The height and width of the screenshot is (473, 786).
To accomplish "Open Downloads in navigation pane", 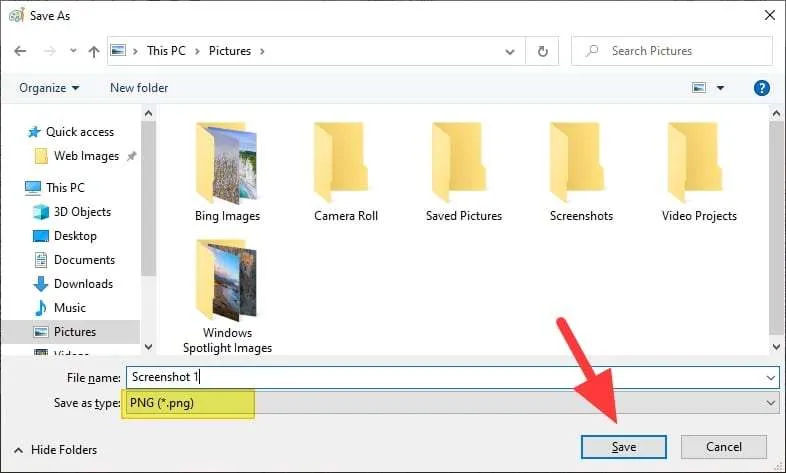I will (x=83, y=284).
